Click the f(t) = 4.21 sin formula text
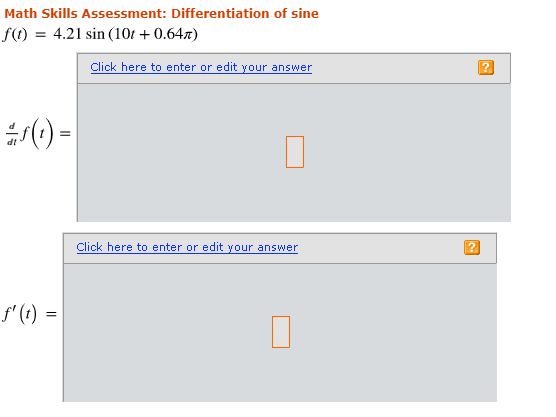556x417 pixels. click(x=100, y=34)
